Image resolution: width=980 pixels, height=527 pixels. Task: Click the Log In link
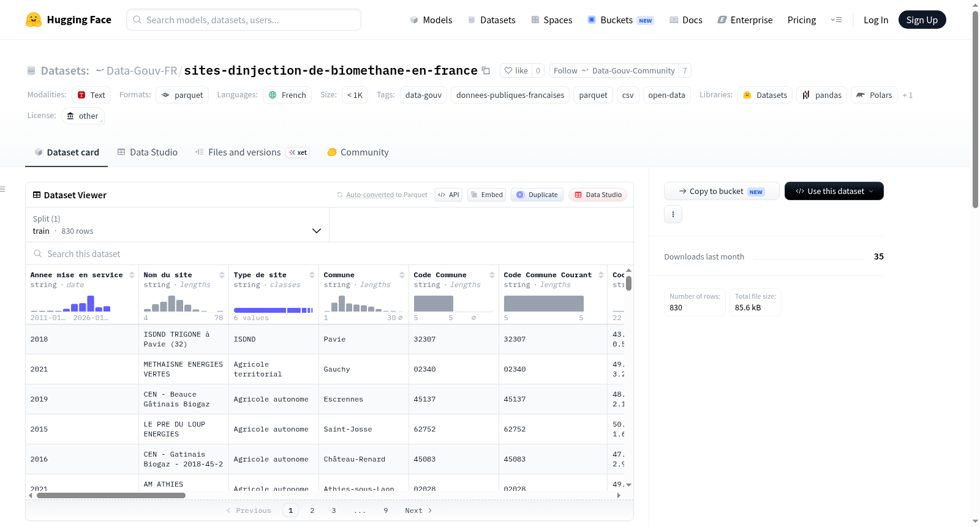coord(876,20)
